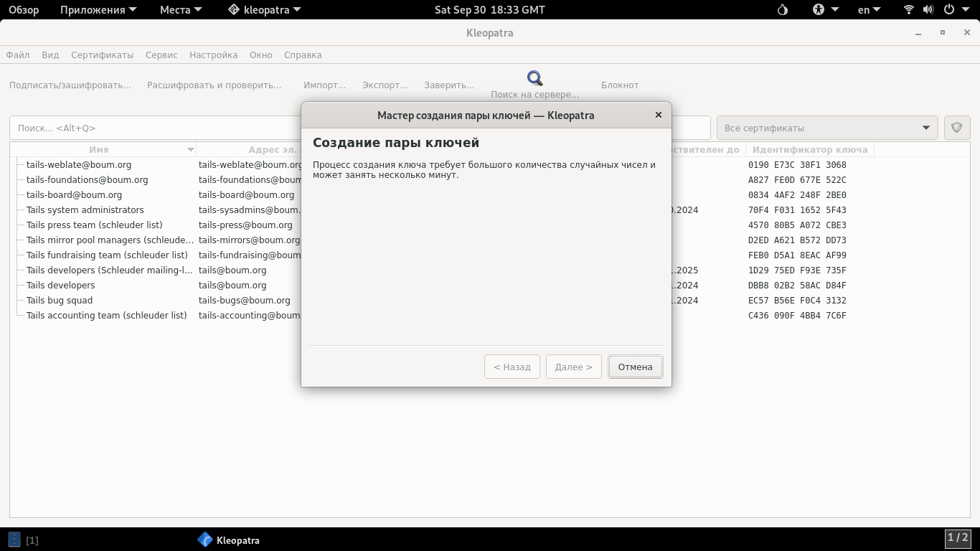This screenshot has width=980, height=551.
Task: Click the 'Блокнот' toolbar button
Action: 619,85
